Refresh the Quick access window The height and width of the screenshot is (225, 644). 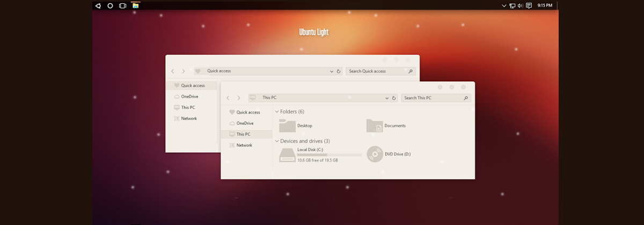pyautogui.click(x=339, y=71)
